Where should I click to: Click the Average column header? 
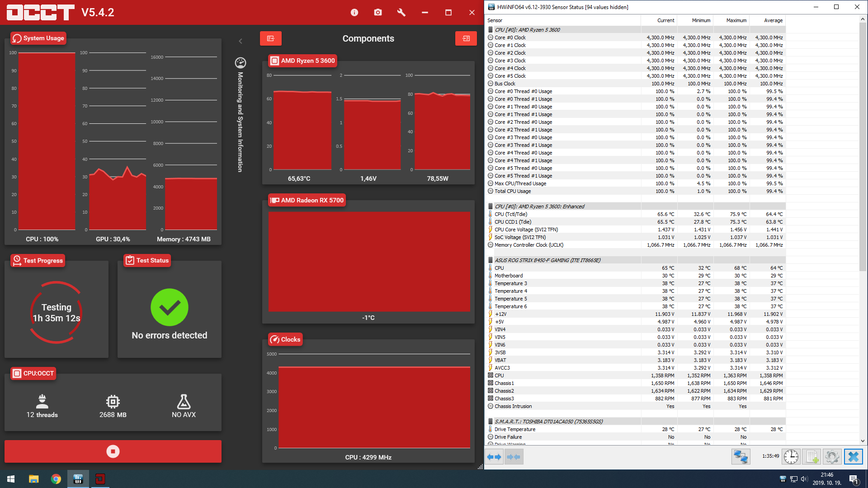pyautogui.click(x=767, y=20)
